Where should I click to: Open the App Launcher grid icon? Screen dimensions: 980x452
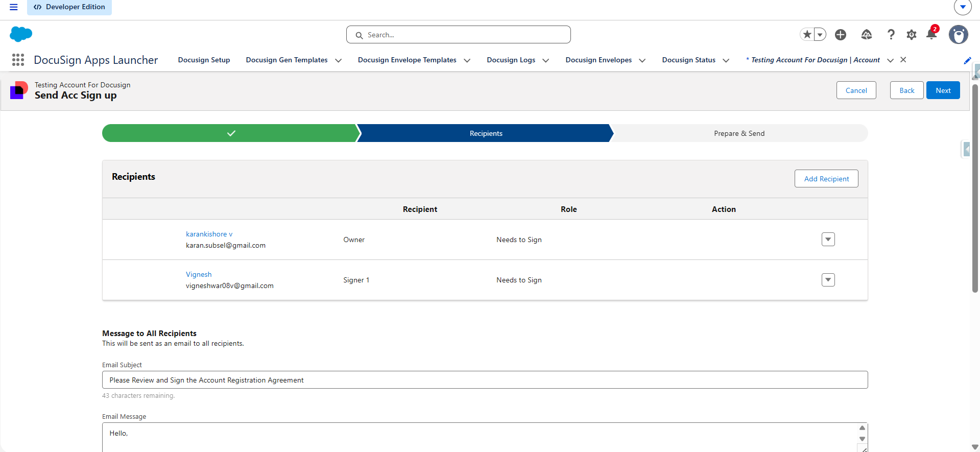point(18,60)
